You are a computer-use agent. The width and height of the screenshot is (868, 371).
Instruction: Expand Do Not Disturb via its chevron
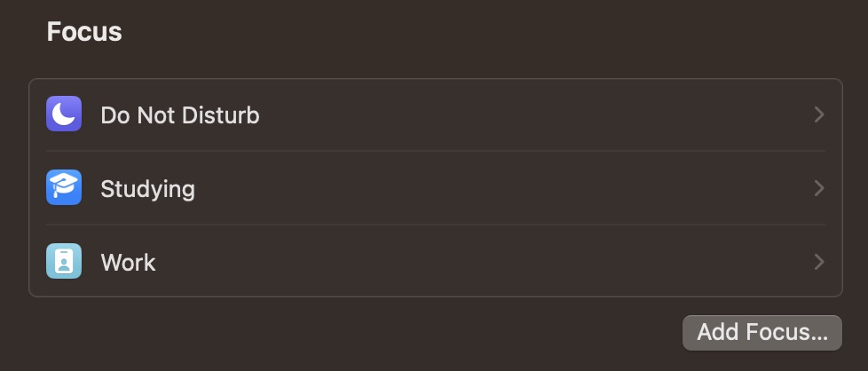pos(818,114)
